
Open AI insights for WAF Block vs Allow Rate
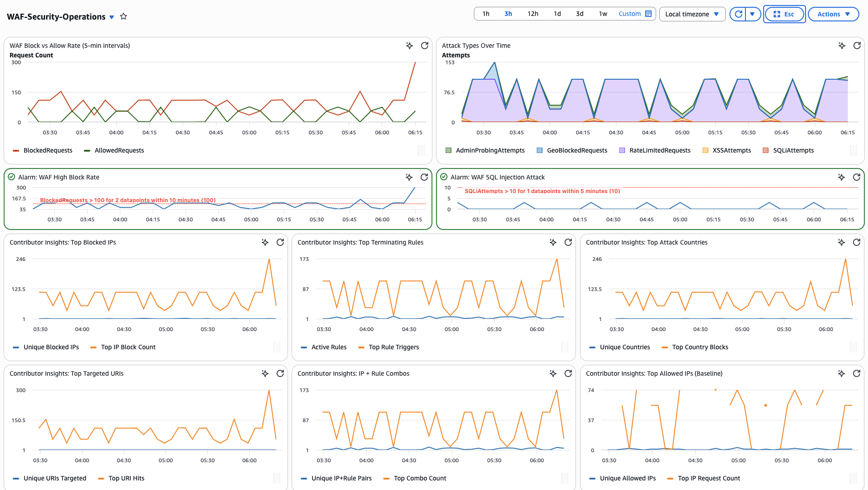coord(410,46)
